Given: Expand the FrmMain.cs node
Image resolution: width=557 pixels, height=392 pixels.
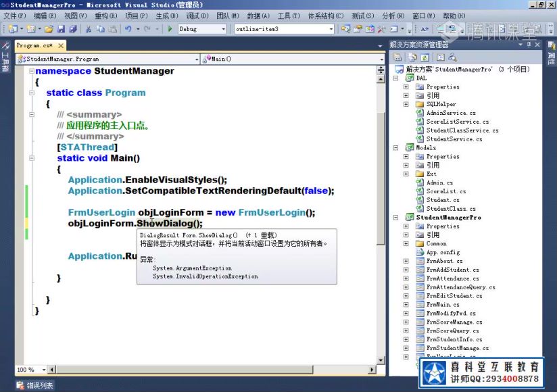Looking at the screenshot, I should point(406,305).
